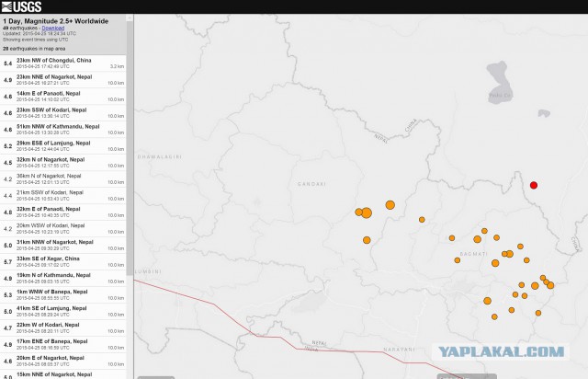
Task: Select the 4.6 event 23km SSW of Kodari
Action: [x=63, y=112]
